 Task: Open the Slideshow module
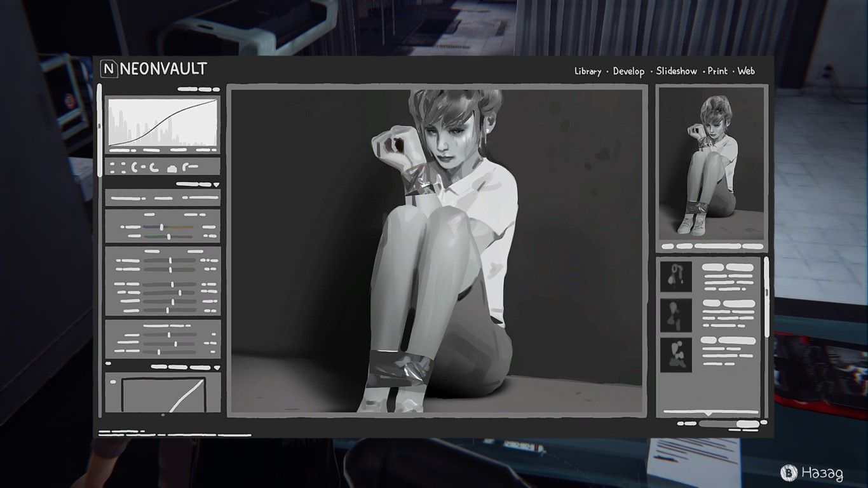pos(676,71)
